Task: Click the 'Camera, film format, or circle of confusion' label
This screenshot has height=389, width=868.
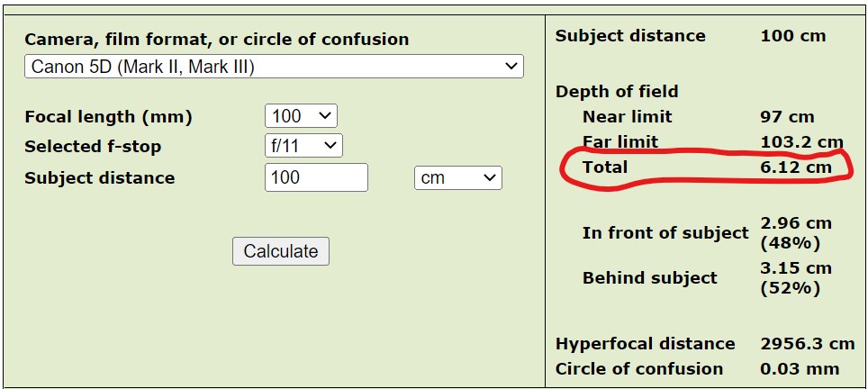Action: coord(216,40)
